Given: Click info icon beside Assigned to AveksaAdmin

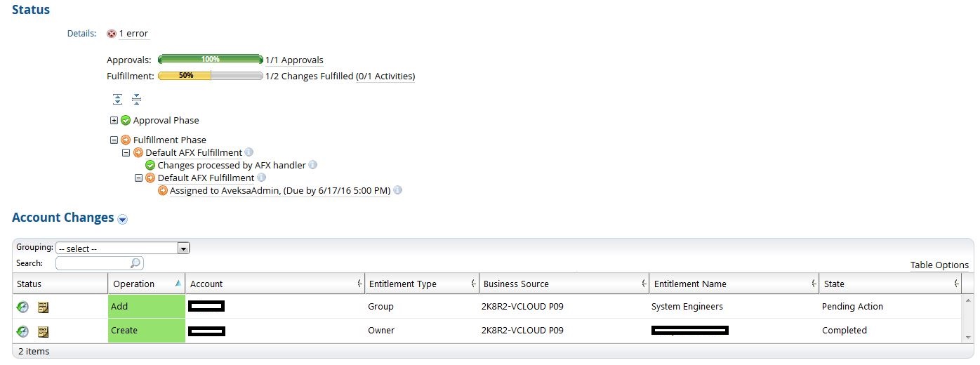Looking at the screenshot, I should tap(397, 190).
